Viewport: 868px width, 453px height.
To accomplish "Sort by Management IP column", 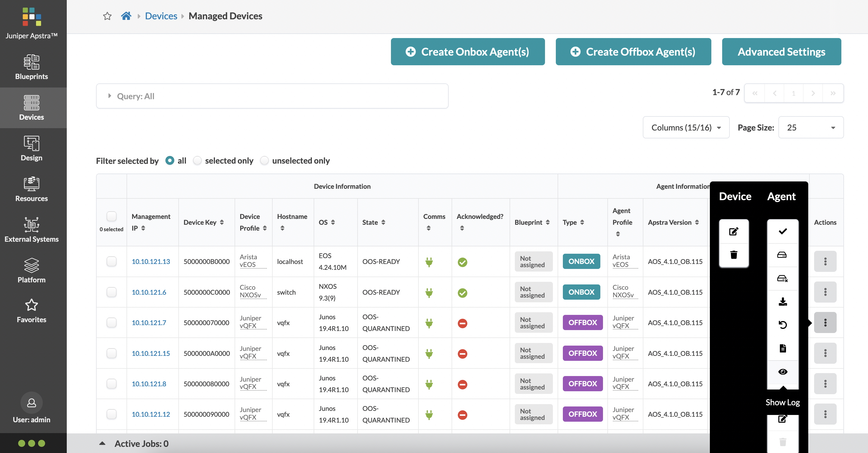I will tap(143, 228).
